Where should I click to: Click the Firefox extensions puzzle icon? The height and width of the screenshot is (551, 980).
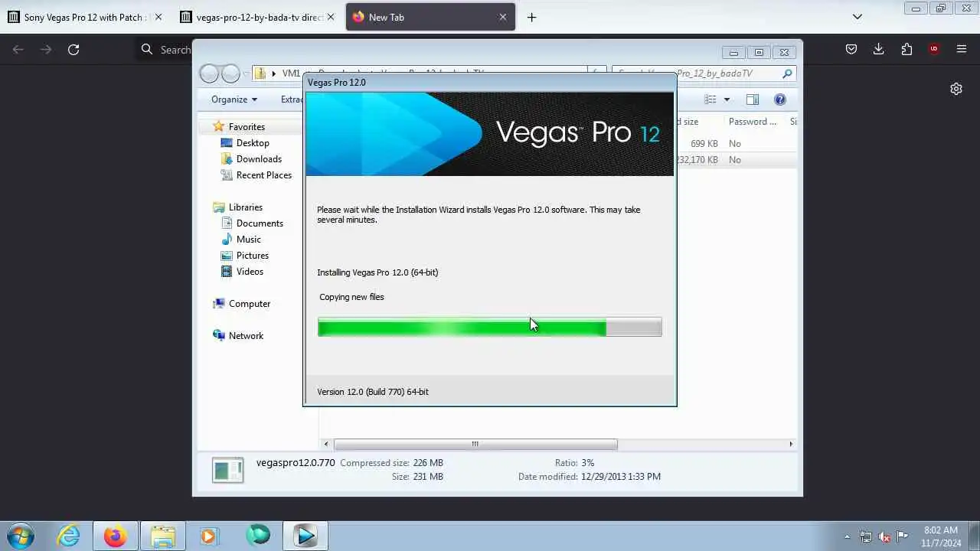pyautogui.click(x=906, y=49)
